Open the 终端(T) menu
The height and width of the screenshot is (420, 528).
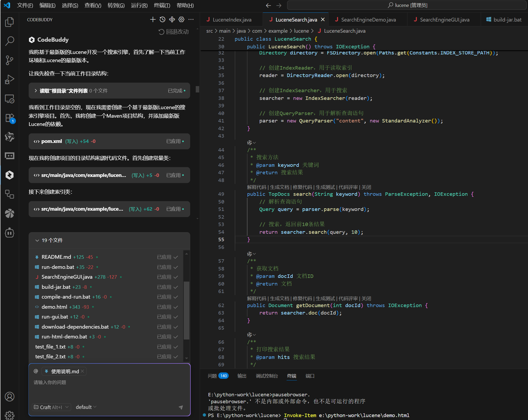(x=162, y=5)
